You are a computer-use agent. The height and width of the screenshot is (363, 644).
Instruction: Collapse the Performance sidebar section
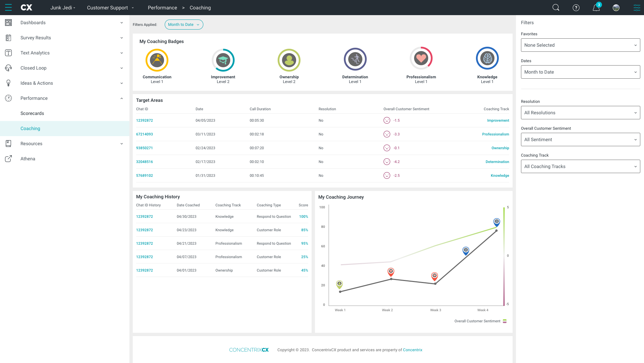point(65,98)
